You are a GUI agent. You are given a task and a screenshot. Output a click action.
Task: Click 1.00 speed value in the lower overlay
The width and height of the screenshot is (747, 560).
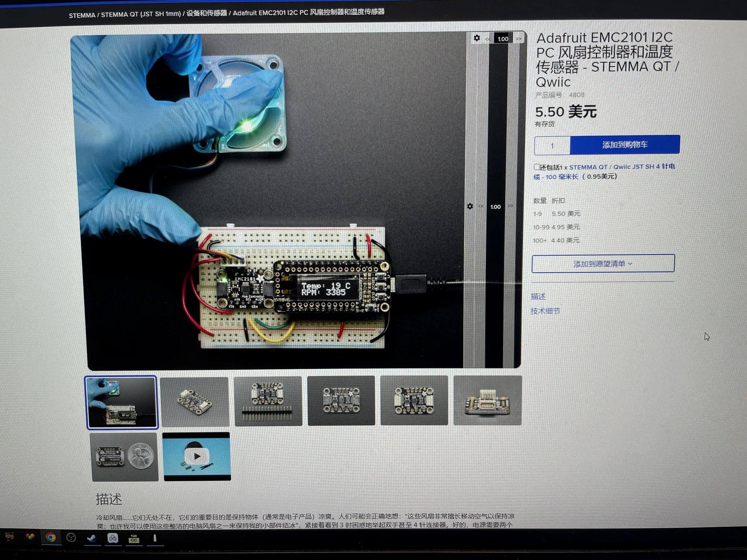[x=496, y=207]
